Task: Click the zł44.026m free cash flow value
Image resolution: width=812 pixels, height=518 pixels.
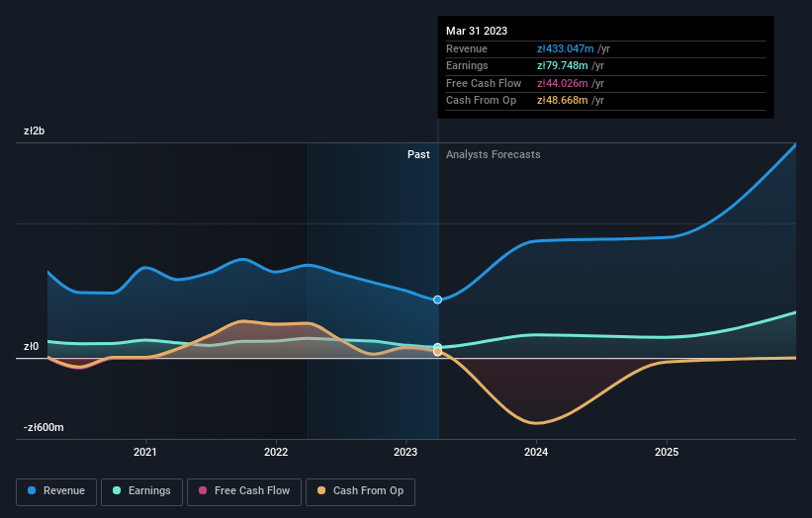Action: pos(563,83)
